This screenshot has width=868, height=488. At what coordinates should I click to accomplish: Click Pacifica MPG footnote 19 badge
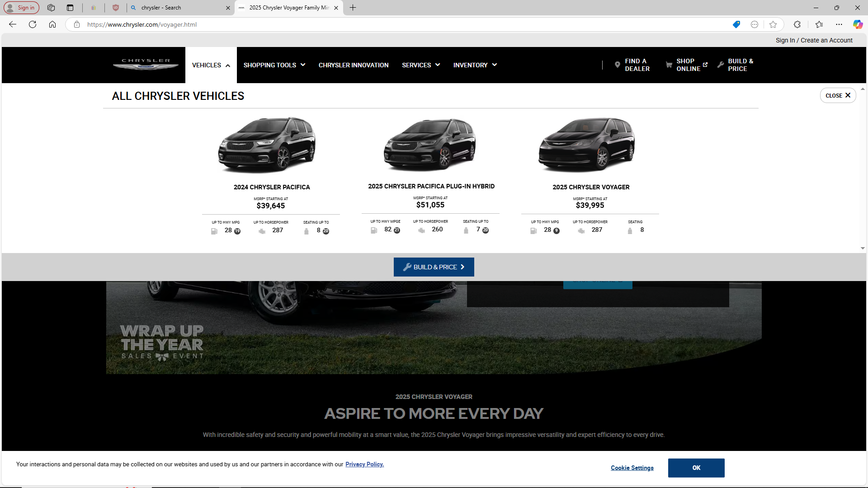point(237,231)
